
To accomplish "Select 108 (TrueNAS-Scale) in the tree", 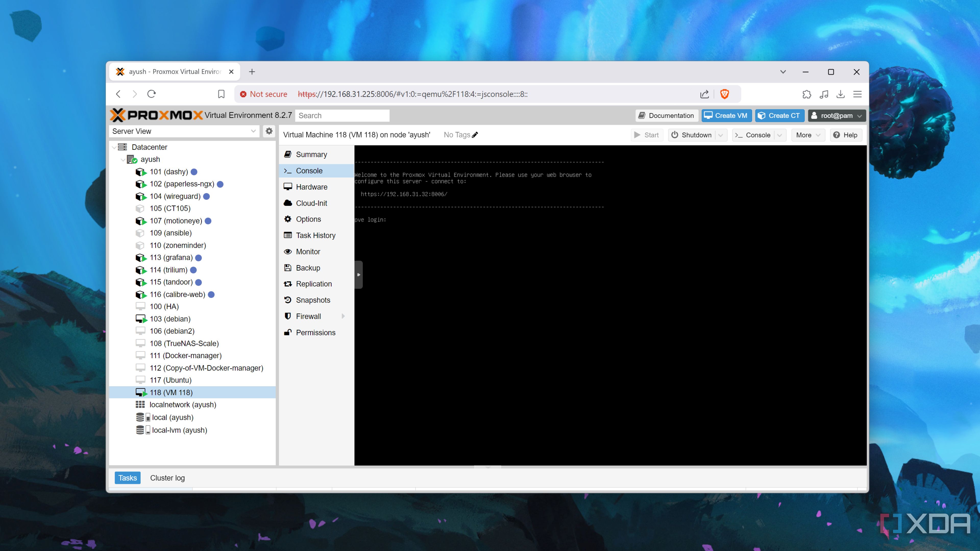I will [x=184, y=343].
